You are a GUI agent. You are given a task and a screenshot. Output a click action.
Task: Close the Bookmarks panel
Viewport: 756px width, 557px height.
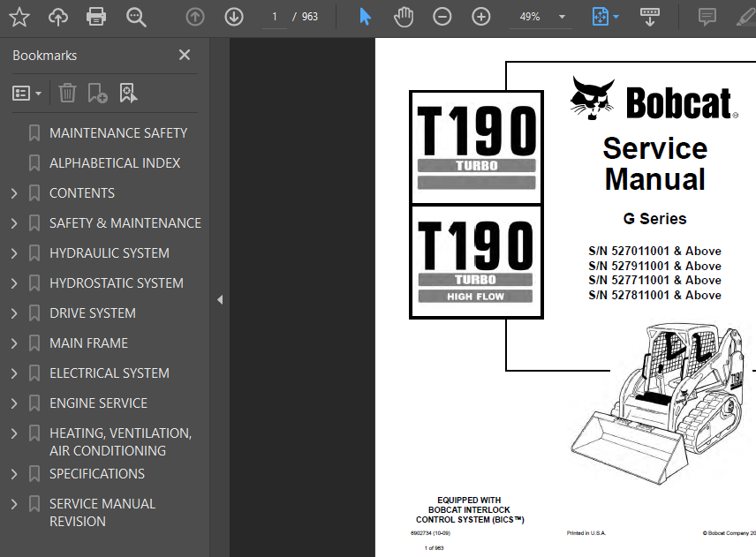185,55
